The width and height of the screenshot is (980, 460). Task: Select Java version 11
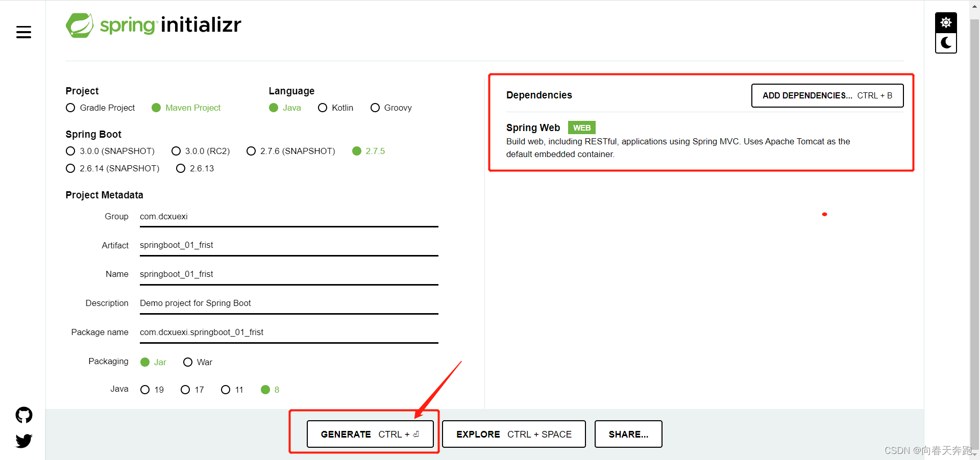(232, 390)
